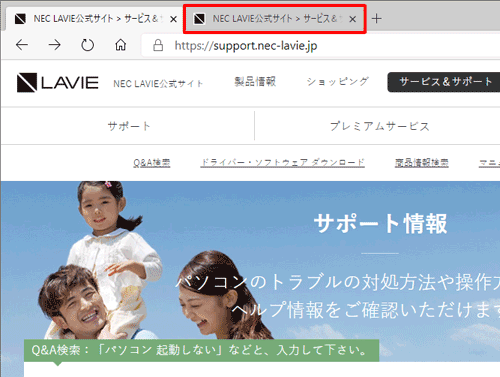Image resolution: width=500 pixels, height=377 pixels.
Task: Close the first NEC LAVIE tab
Action: [173, 19]
